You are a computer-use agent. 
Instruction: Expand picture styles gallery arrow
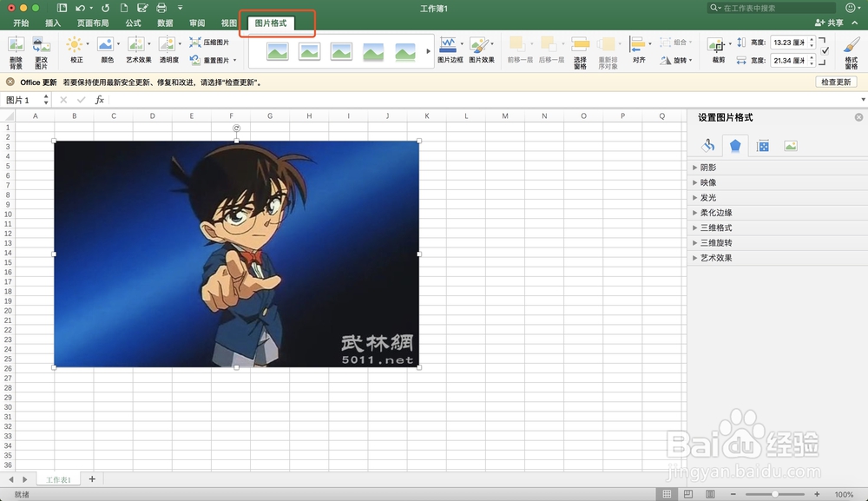coord(428,51)
